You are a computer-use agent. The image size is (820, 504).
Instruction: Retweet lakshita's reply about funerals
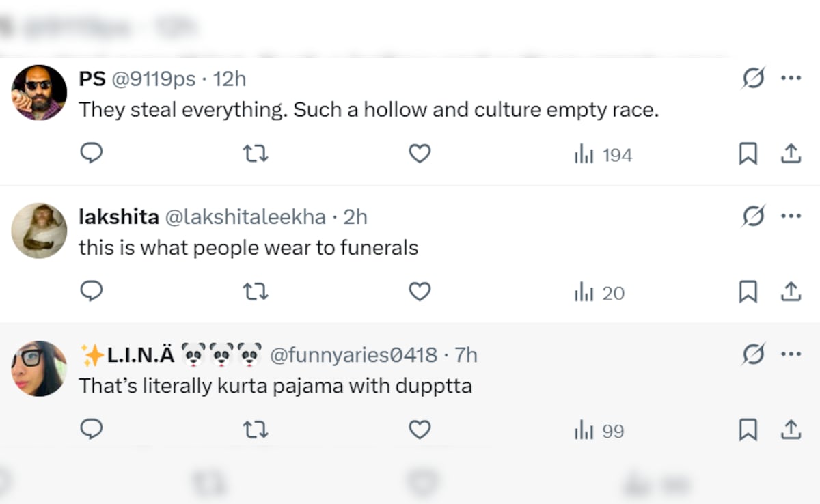256,292
